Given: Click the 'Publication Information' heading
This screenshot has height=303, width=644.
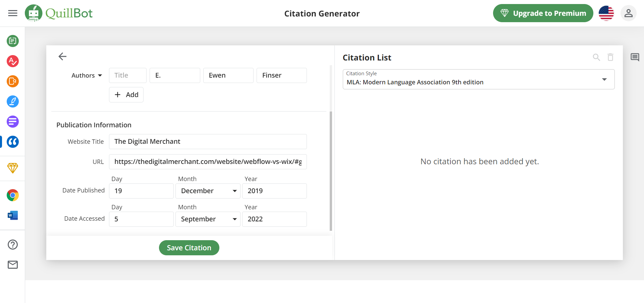Looking at the screenshot, I should pyautogui.click(x=94, y=125).
